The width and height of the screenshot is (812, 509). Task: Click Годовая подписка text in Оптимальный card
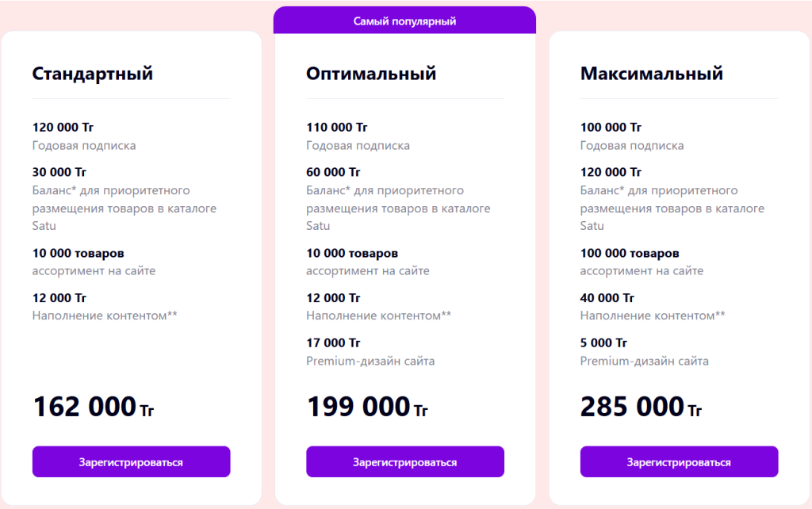358,146
